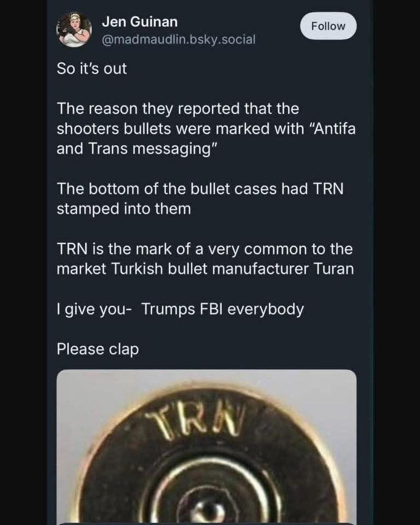Viewport: 420px width, 525px height.
Task: Open the bullet casing photo attachment
Action: tap(207, 447)
